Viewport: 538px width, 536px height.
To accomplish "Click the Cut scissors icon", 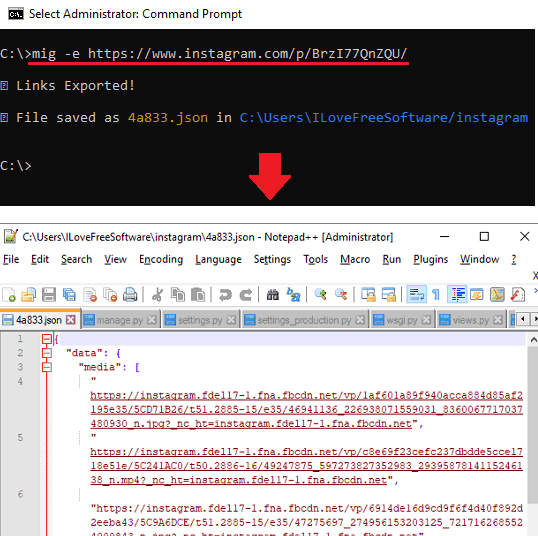I will (157, 295).
